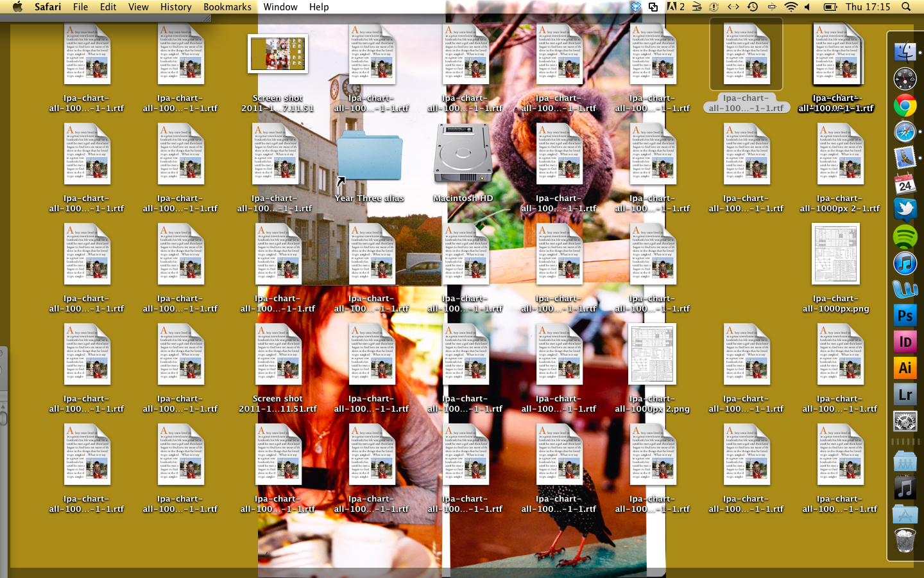Open the View menu
The height and width of the screenshot is (578, 924).
point(138,6)
